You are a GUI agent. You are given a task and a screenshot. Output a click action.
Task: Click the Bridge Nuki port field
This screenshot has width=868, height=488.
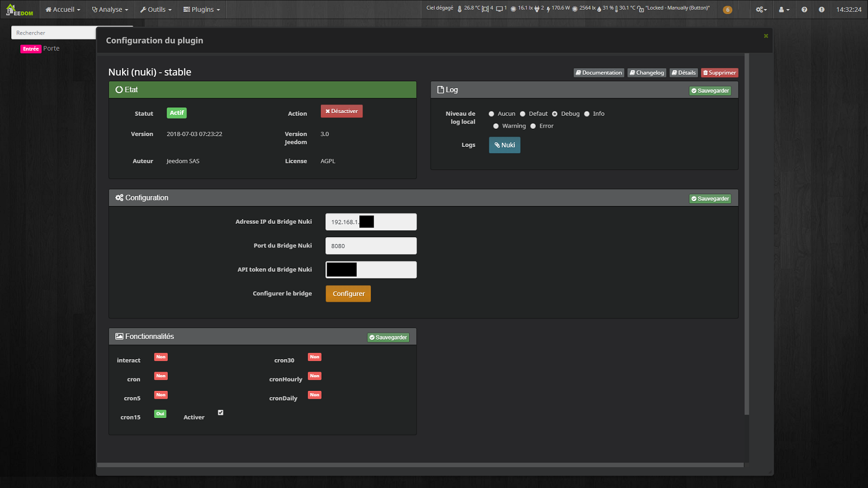(371, 246)
